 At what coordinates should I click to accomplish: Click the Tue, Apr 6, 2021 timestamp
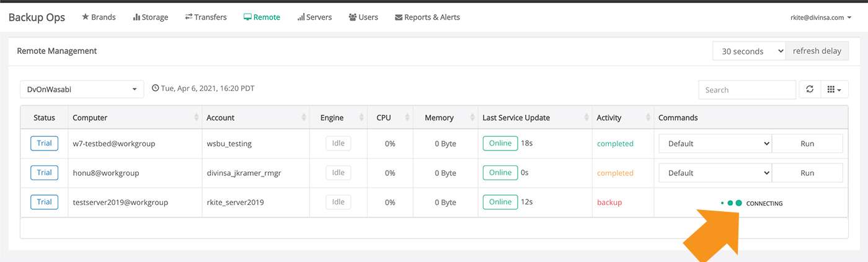[x=203, y=89]
